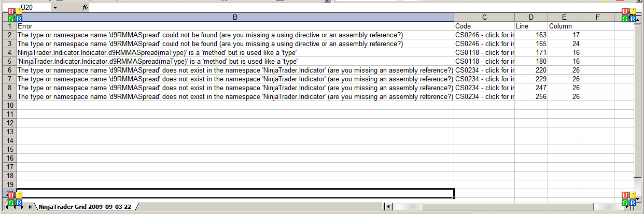Click the green S icon in top-left corner
This screenshot has width=644, height=214.
click(11, 19)
